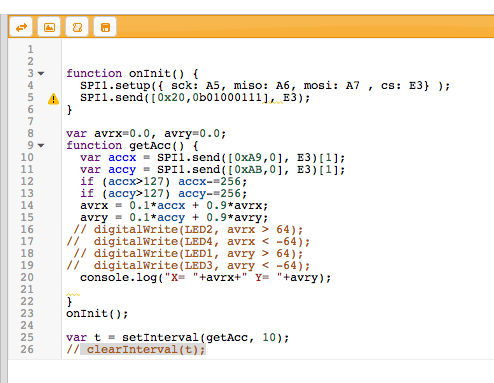Click the 'cs: E3' parameter on line 4
This screenshot has width=494, height=383.
click(x=402, y=86)
